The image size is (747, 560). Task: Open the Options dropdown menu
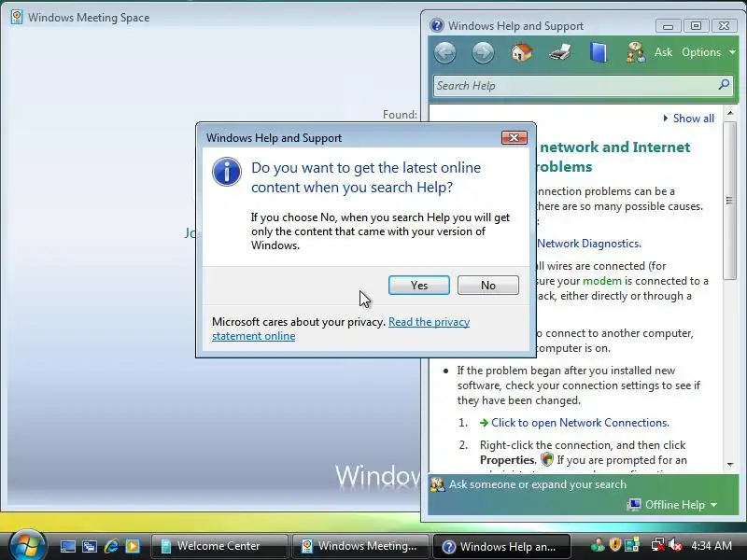point(709,52)
